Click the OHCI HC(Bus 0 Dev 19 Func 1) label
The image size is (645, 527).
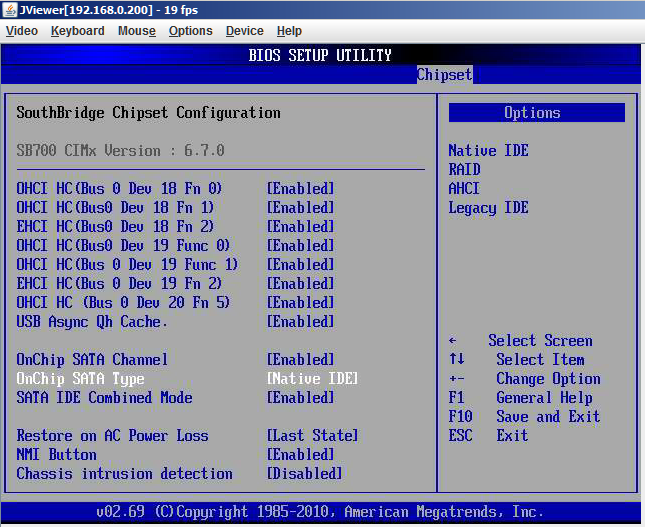[x=127, y=265]
